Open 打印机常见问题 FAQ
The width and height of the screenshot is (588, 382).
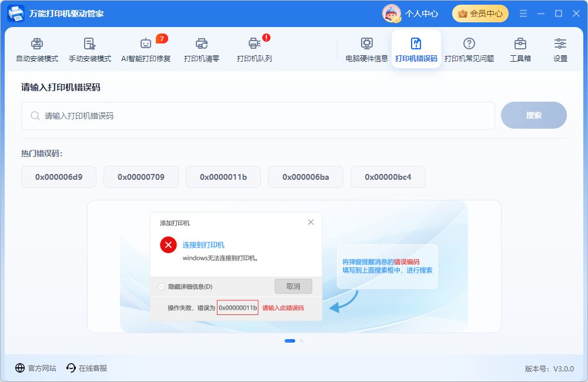(469, 49)
